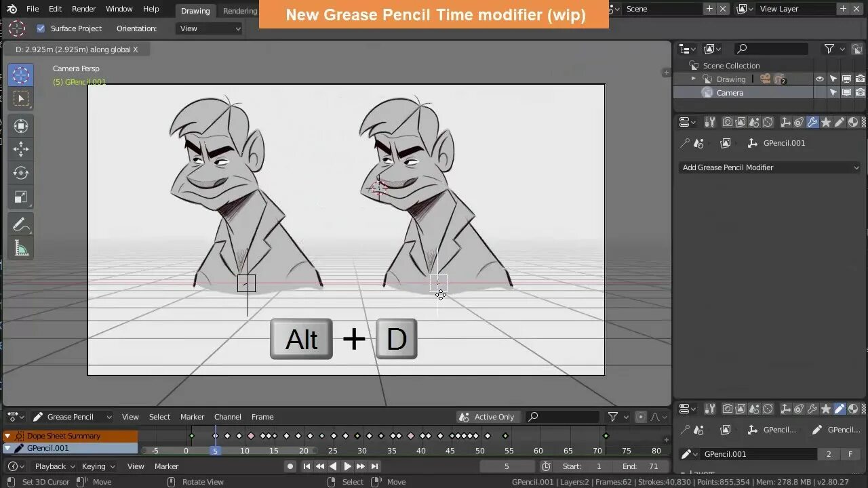Activate the Move tool in toolbar
The image size is (868, 488).
21,149
